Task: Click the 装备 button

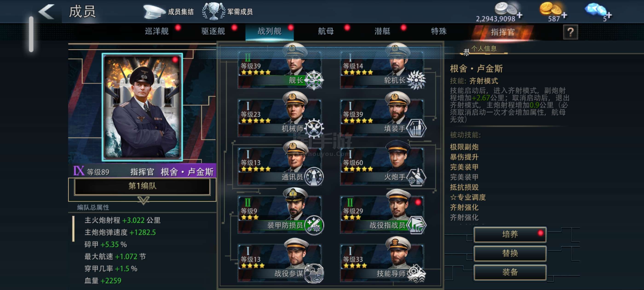Action: (x=510, y=272)
